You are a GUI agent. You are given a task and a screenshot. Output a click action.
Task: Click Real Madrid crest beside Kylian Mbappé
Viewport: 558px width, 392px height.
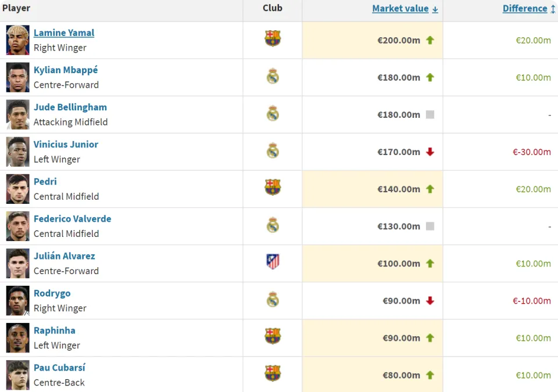pyautogui.click(x=273, y=76)
